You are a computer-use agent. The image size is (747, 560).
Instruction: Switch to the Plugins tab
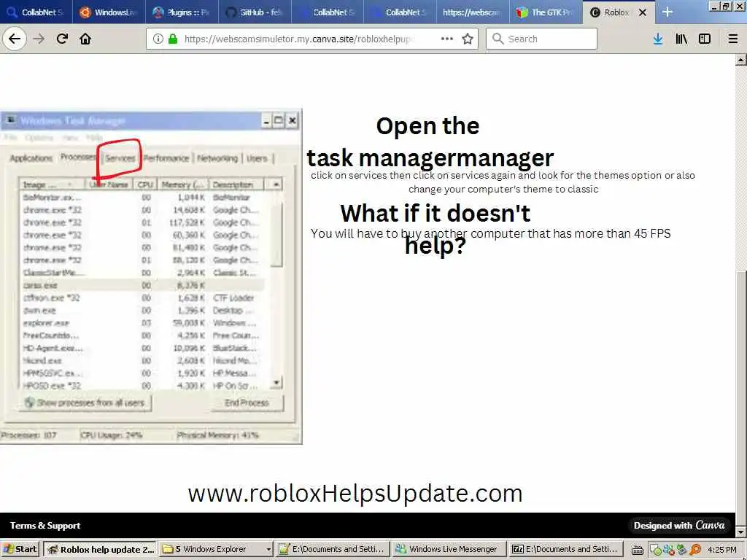pos(182,12)
